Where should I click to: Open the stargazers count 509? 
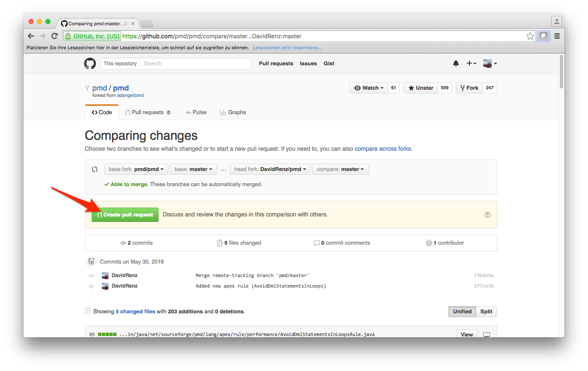click(445, 88)
